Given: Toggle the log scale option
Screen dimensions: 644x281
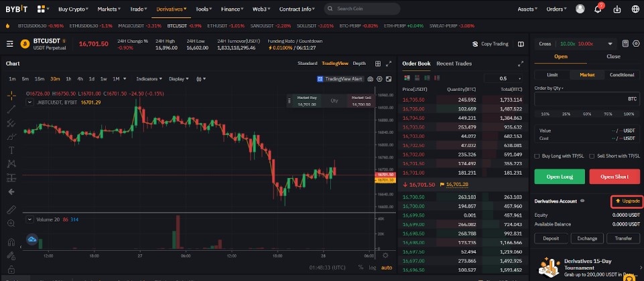Looking at the screenshot, I should click(372, 268).
